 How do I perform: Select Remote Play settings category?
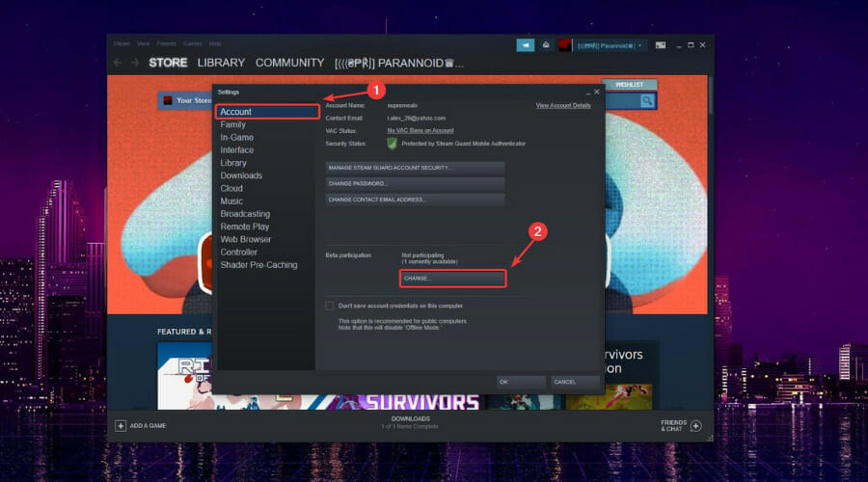[245, 227]
